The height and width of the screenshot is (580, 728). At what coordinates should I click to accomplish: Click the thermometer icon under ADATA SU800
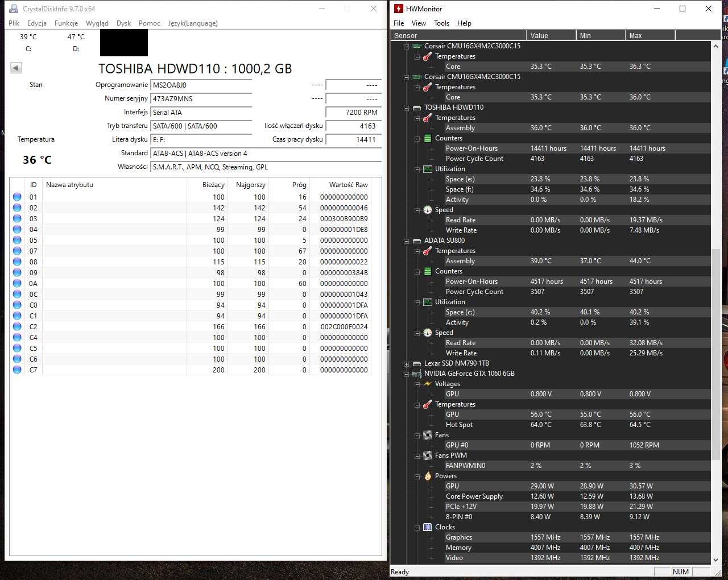[427, 251]
